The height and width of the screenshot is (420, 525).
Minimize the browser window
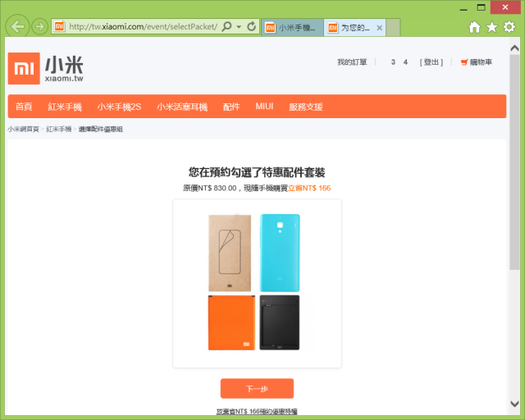coord(463,8)
